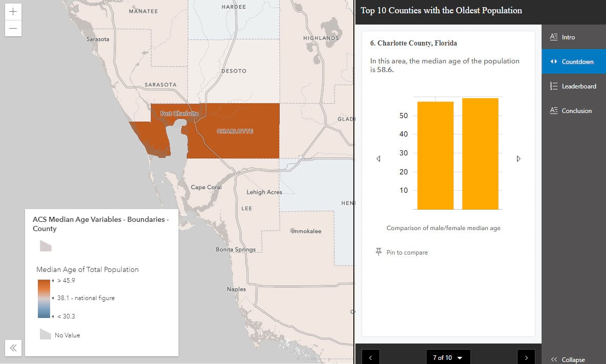
Task: Click the Charlotte county label on map
Action: tap(235, 131)
